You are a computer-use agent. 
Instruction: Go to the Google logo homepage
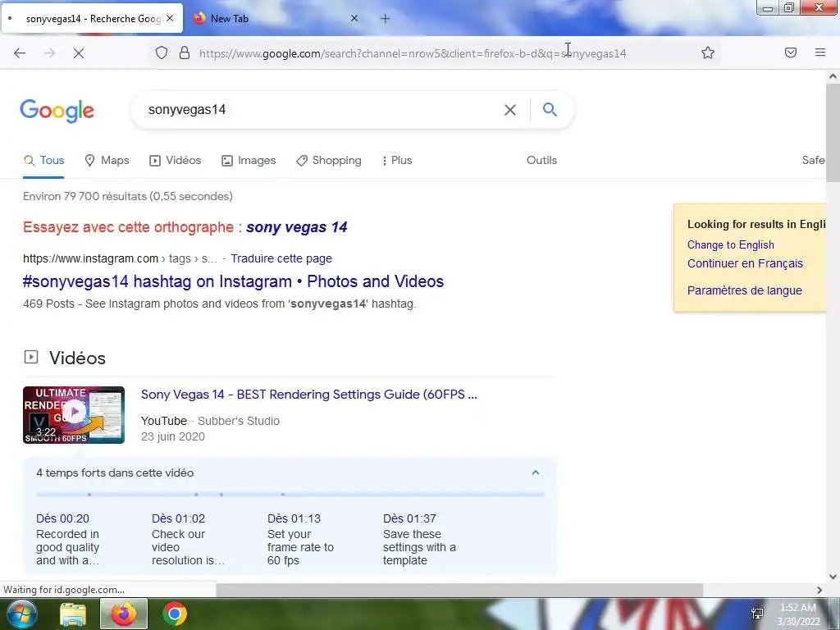[x=57, y=111]
